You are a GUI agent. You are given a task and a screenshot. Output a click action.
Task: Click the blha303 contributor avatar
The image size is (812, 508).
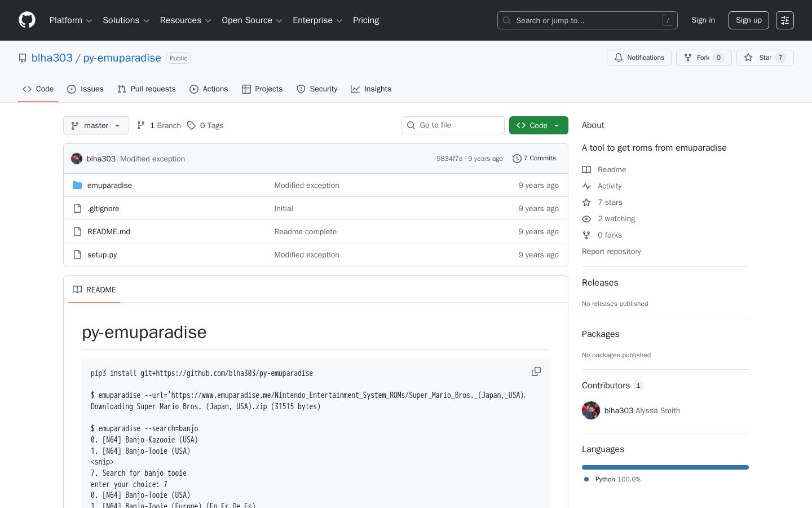coord(591,410)
